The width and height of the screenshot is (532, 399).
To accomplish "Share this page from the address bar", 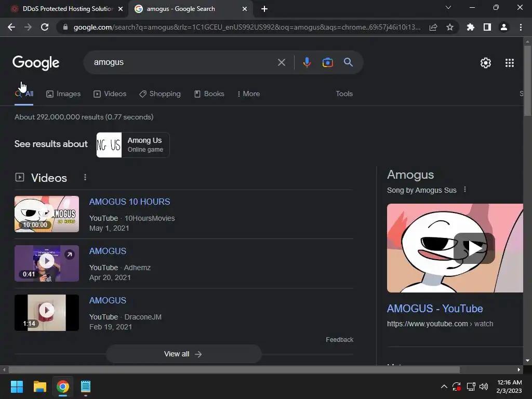I will click(x=433, y=27).
